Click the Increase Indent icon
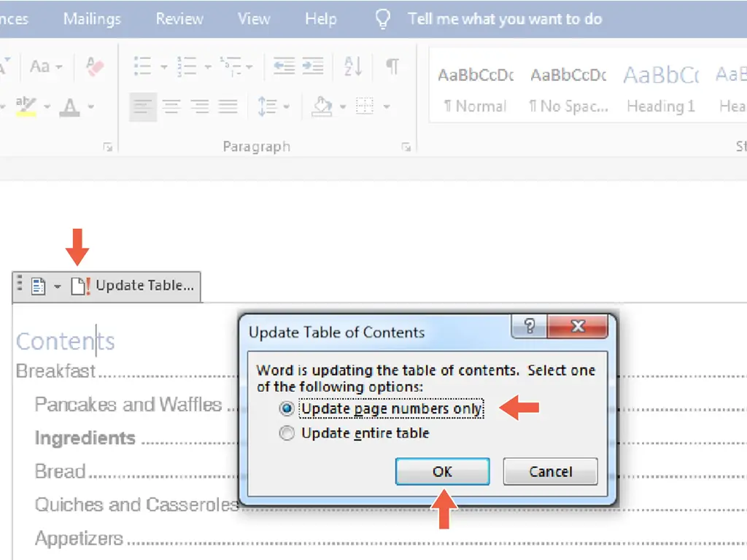747x560 pixels. tap(313, 67)
